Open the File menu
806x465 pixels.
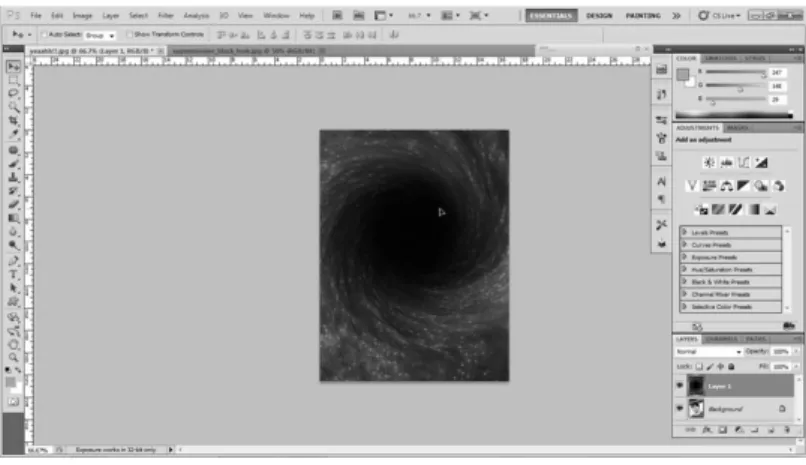[35, 15]
